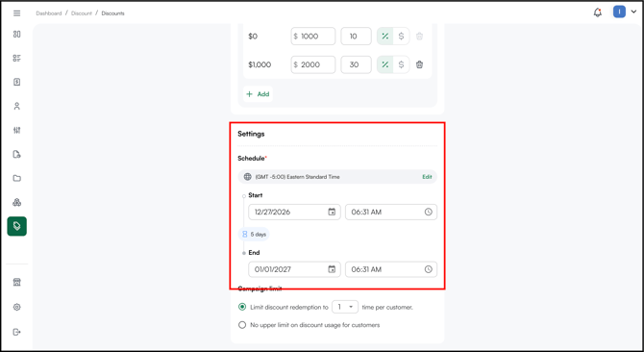
Task: Edit the Eastern Standard Time timezone
Action: click(427, 177)
